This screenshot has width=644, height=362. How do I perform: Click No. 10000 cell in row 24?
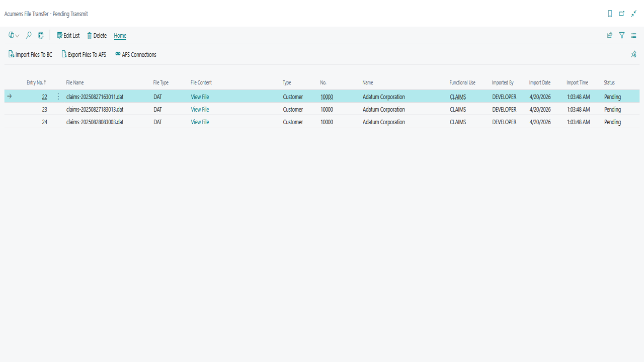point(327,122)
